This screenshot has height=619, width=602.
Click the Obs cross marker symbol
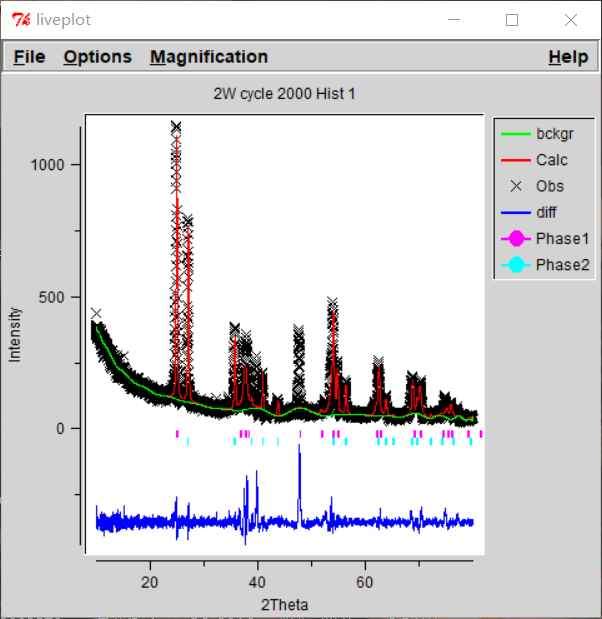(x=516, y=186)
